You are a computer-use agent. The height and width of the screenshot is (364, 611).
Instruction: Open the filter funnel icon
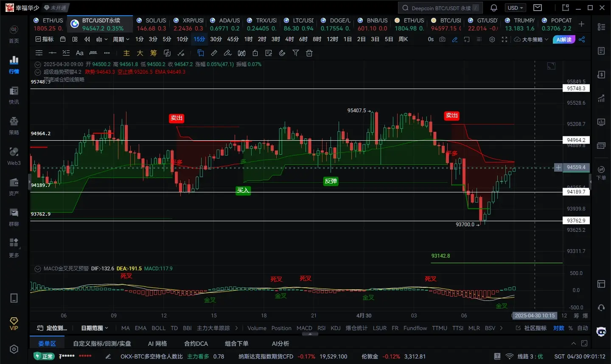click(x=296, y=53)
